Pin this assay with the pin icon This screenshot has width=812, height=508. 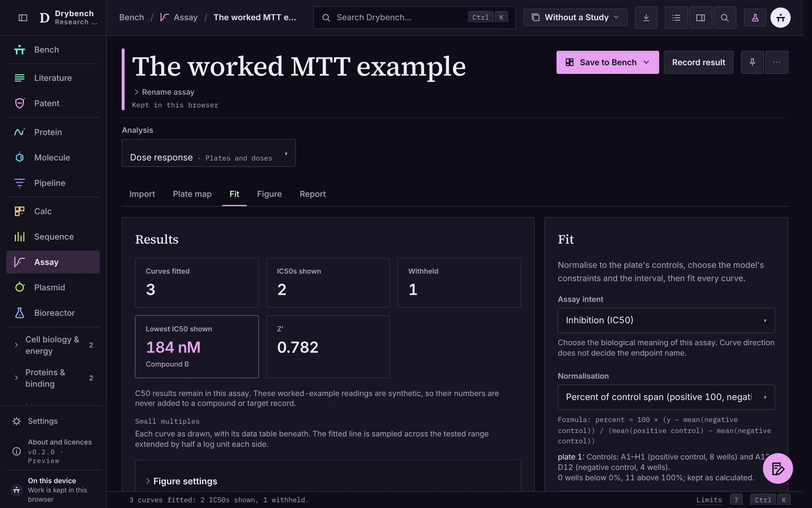(x=752, y=62)
